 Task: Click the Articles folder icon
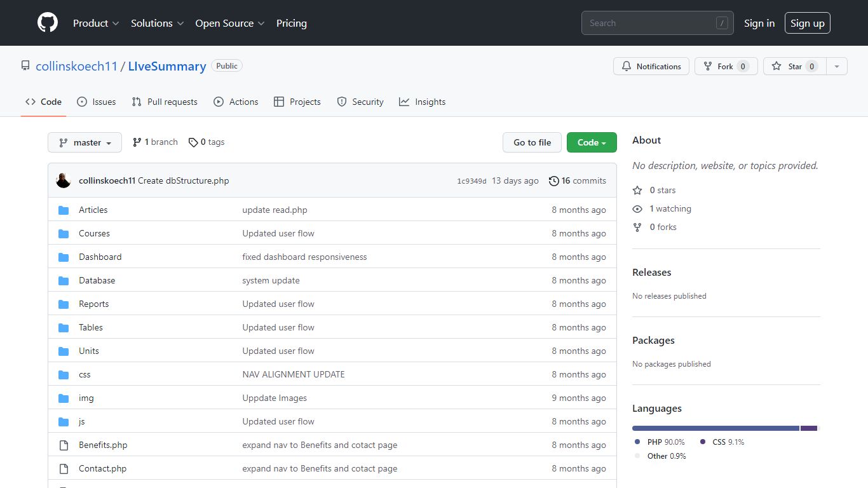pyautogui.click(x=64, y=210)
